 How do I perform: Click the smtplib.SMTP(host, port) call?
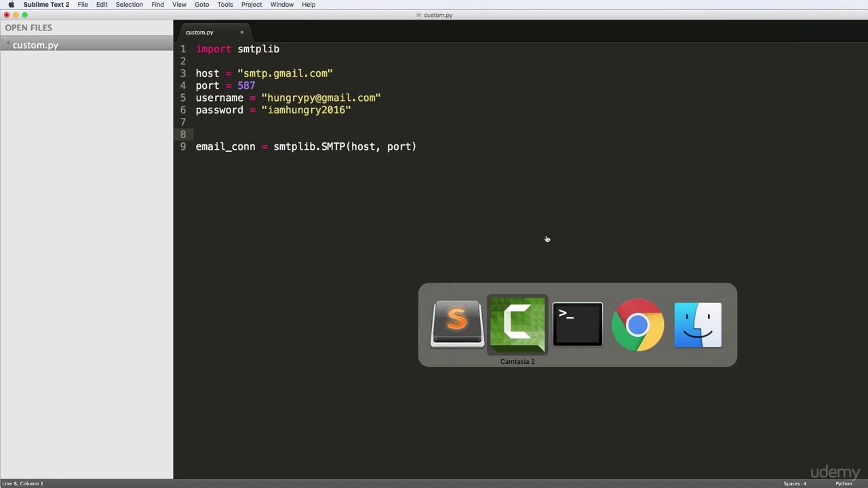click(344, 146)
